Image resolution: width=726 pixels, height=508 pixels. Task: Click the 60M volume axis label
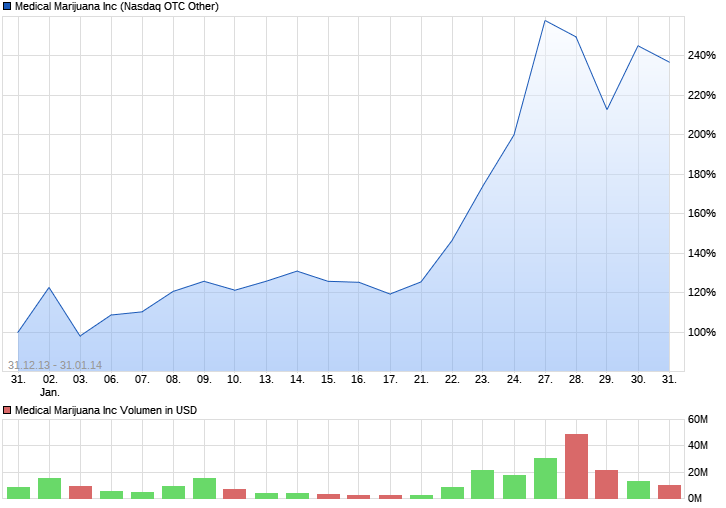(x=698, y=420)
